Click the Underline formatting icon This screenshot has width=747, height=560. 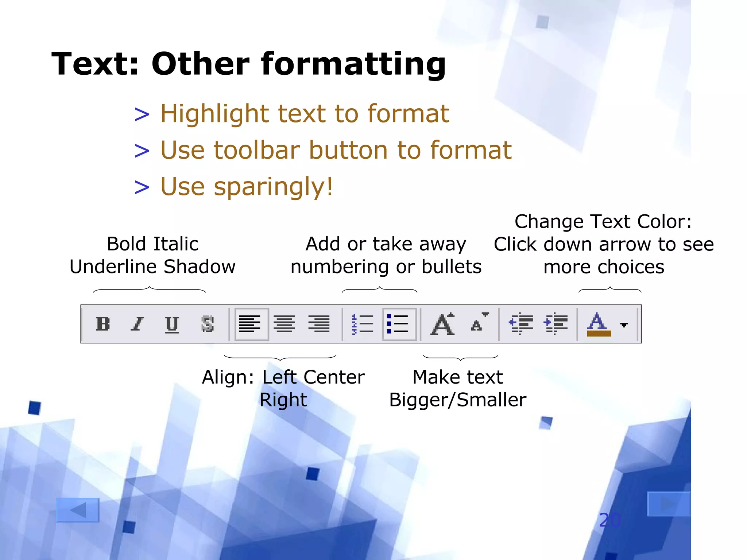pos(172,324)
